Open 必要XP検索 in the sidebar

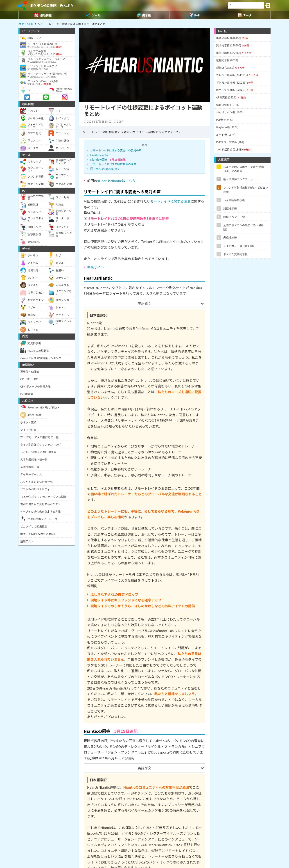pyautogui.click(x=46, y=415)
